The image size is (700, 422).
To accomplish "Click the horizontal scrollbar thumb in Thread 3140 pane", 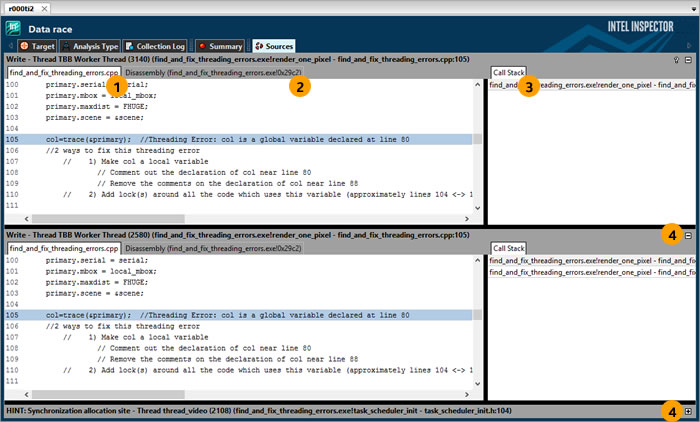I will coord(108,219).
